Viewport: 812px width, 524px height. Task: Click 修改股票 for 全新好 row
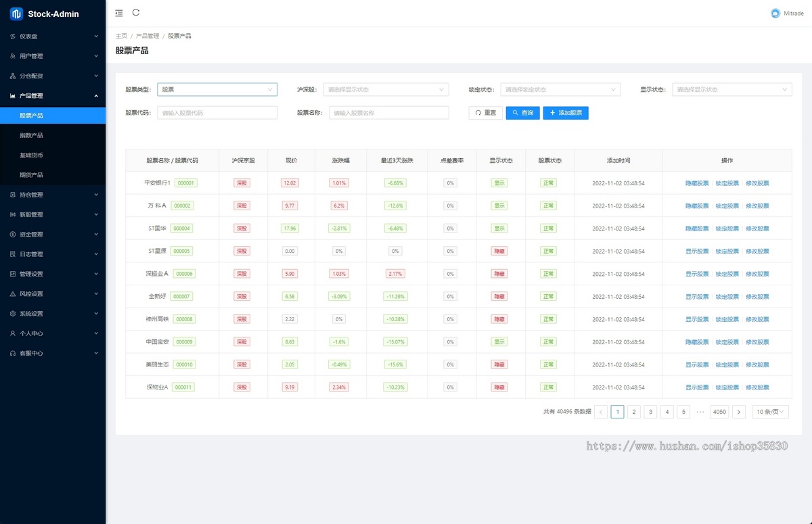click(x=758, y=297)
